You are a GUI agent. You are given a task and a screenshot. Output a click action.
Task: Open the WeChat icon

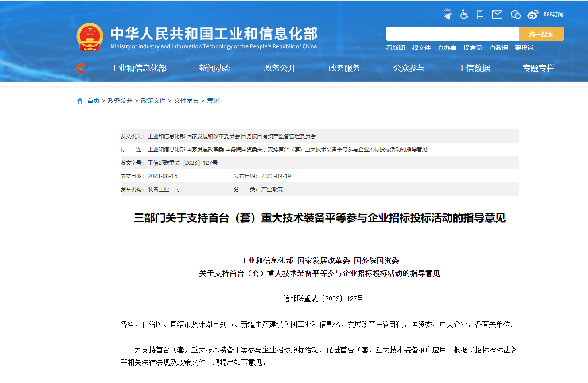click(515, 14)
